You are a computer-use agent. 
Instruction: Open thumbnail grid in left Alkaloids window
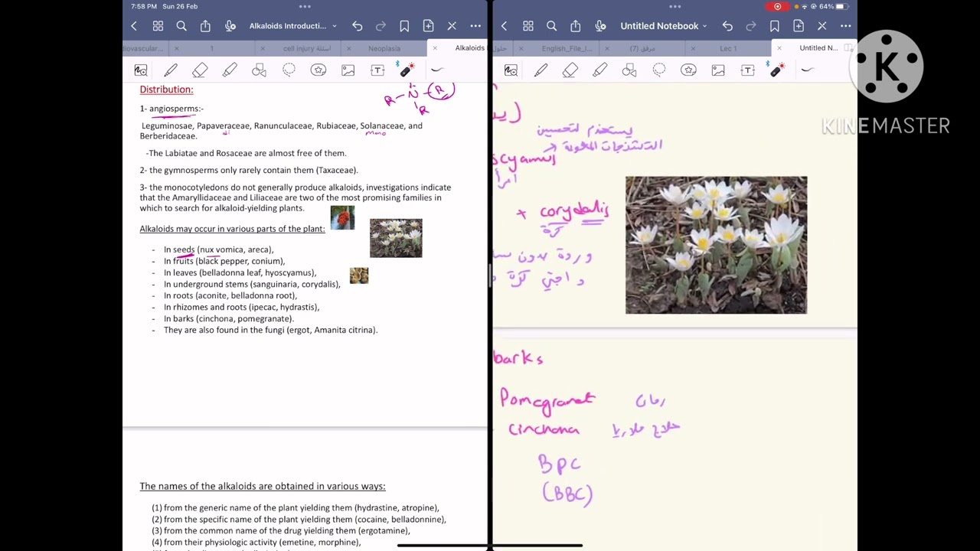tap(158, 26)
